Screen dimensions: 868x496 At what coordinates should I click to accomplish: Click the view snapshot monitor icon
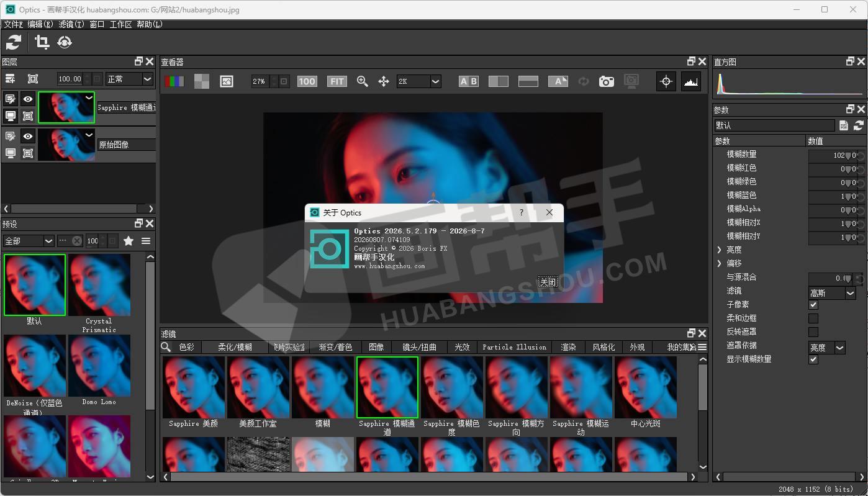click(631, 81)
